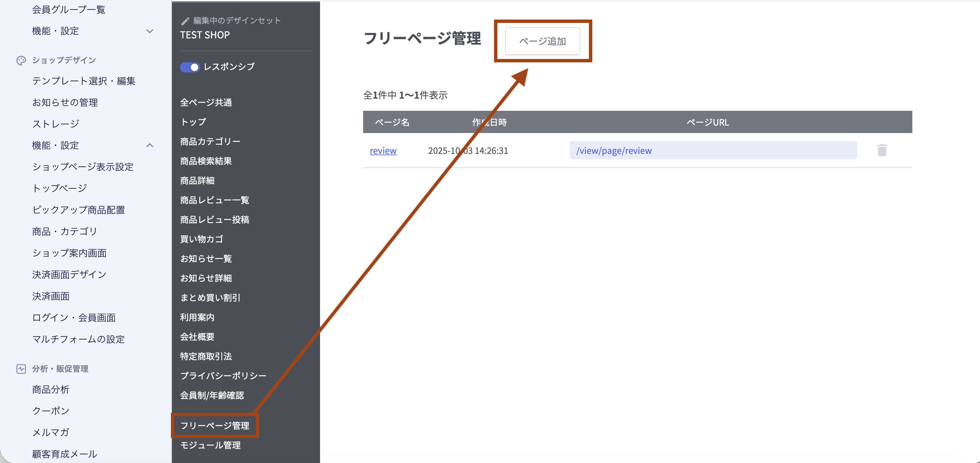The height and width of the screenshot is (463, 980).
Task: Select 商品カテゴリー in design menu
Action: point(210,142)
